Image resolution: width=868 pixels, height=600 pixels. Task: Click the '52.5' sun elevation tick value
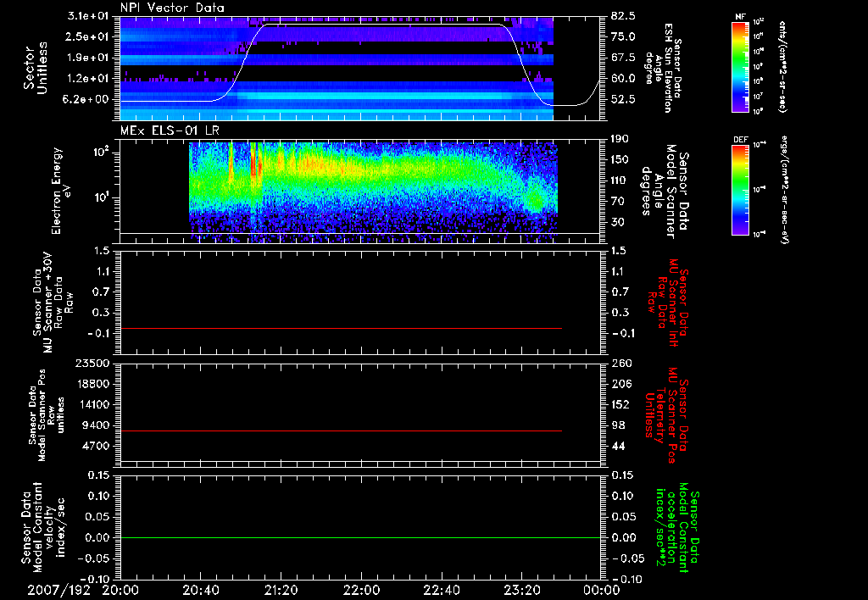624,99
